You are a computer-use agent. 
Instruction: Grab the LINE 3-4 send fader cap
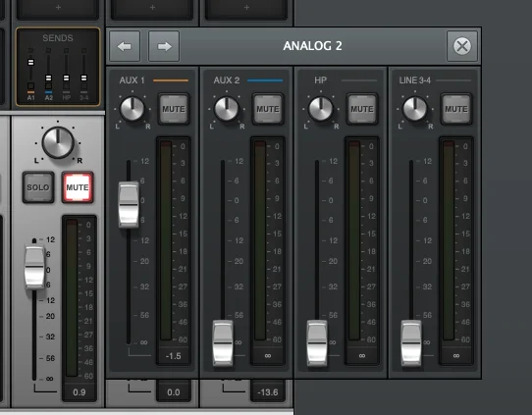tap(411, 343)
